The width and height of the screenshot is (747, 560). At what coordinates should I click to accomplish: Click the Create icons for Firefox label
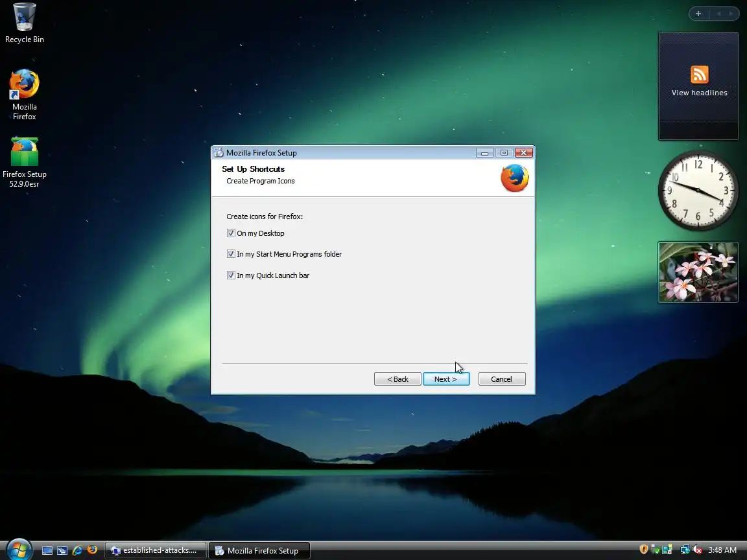coord(265,216)
